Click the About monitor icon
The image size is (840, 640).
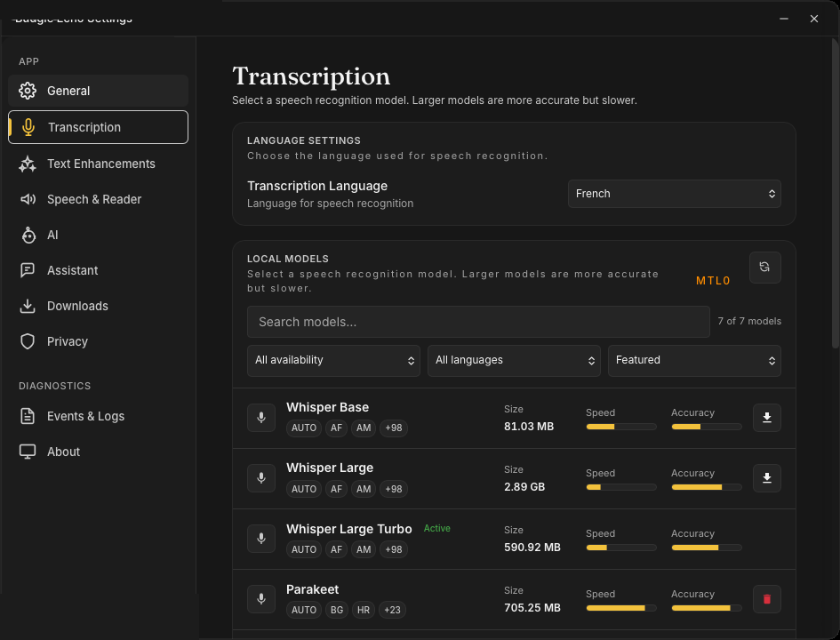click(28, 452)
